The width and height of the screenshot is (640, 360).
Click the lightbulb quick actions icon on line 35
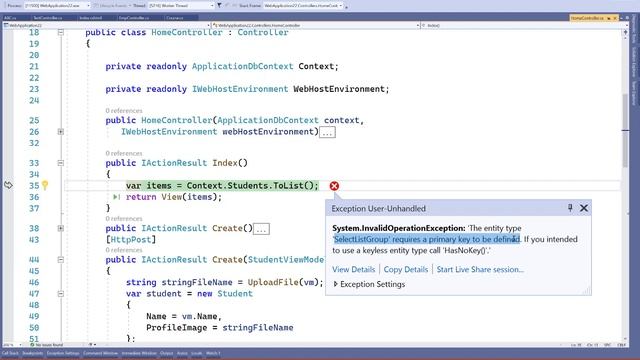[x=45, y=185]
